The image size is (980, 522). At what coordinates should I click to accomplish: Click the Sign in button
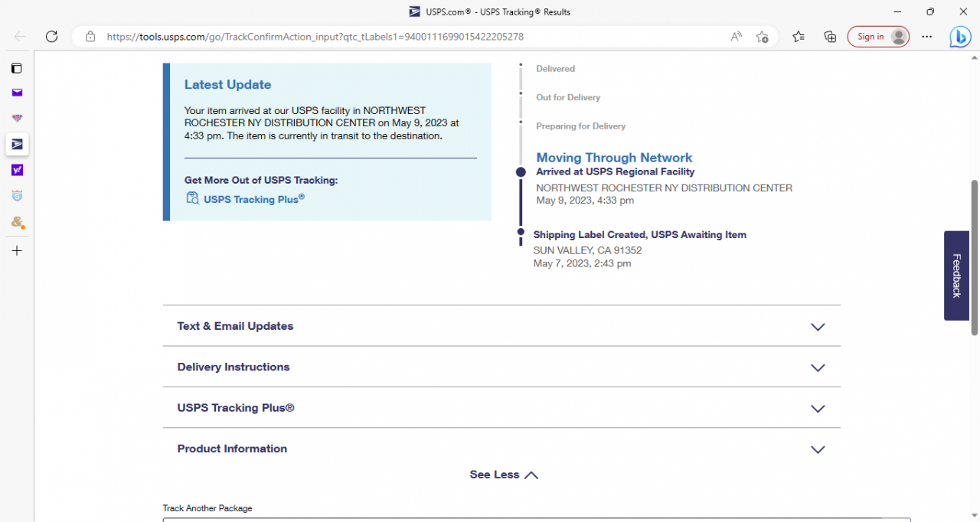(878, 36)
